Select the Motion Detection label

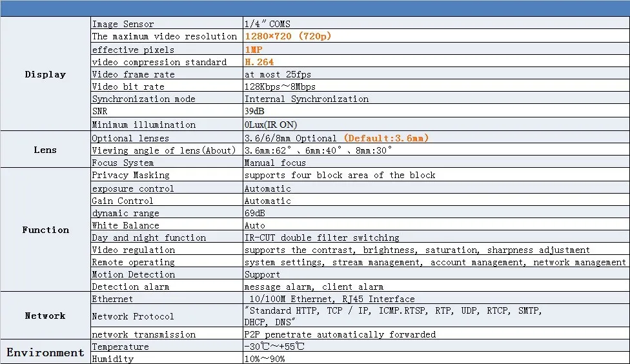(134, 274)
